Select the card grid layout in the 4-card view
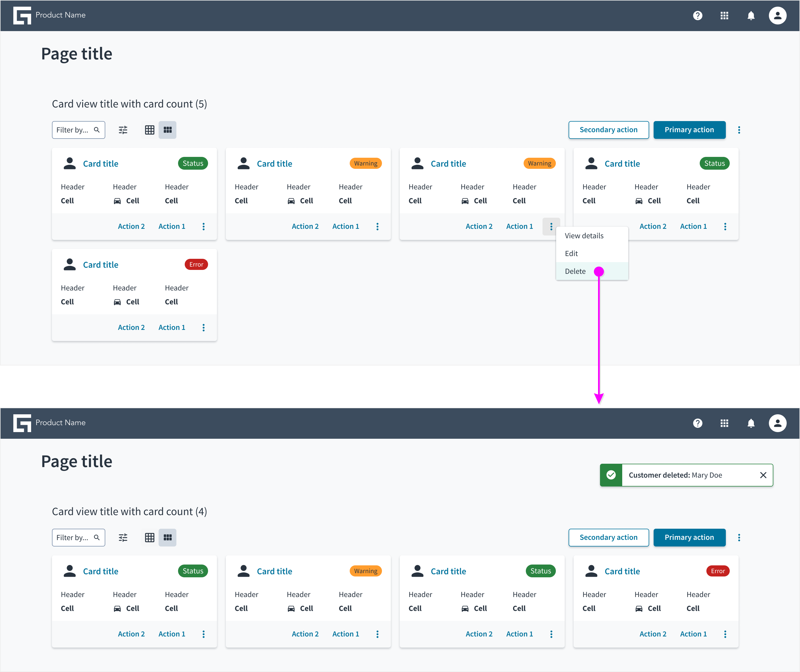 (x=167, y=538)
